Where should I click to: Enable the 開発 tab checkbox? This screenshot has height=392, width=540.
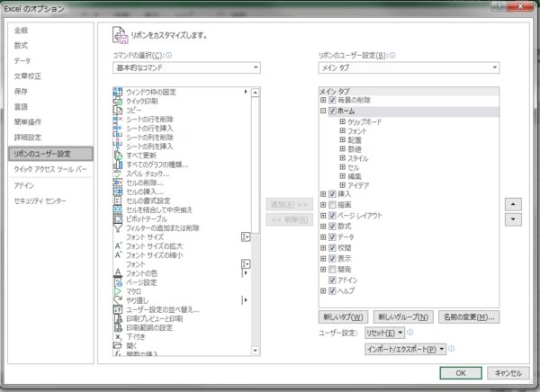(332, 269)
